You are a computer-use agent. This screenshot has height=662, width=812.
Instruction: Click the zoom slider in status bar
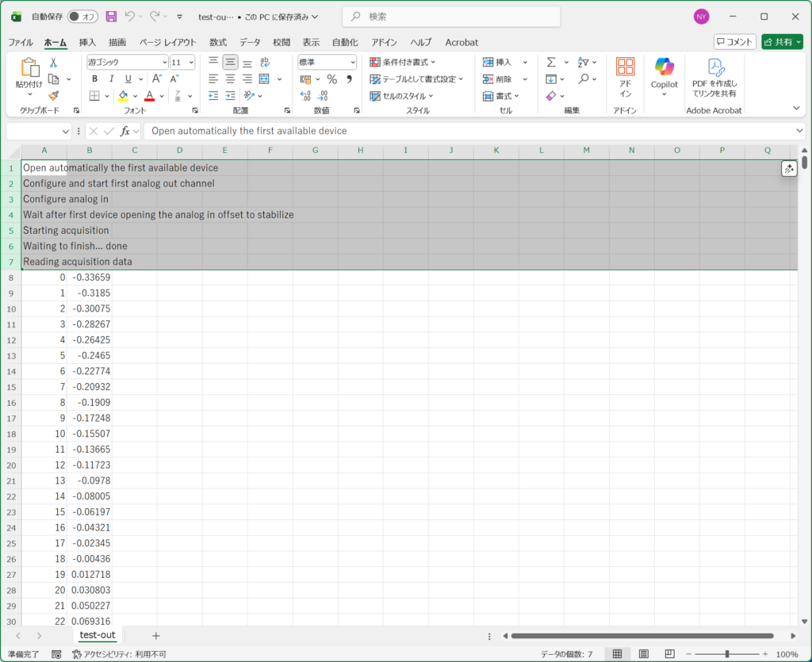[727, 654]
